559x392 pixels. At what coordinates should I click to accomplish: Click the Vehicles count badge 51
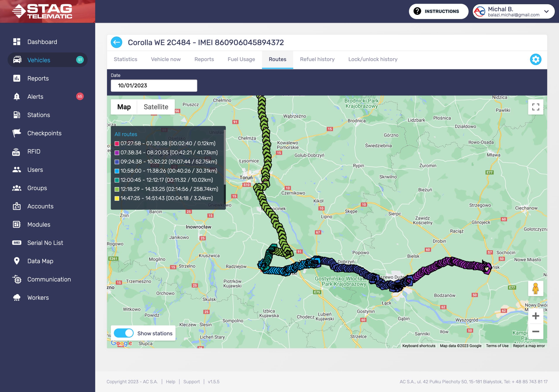(80, 60)
